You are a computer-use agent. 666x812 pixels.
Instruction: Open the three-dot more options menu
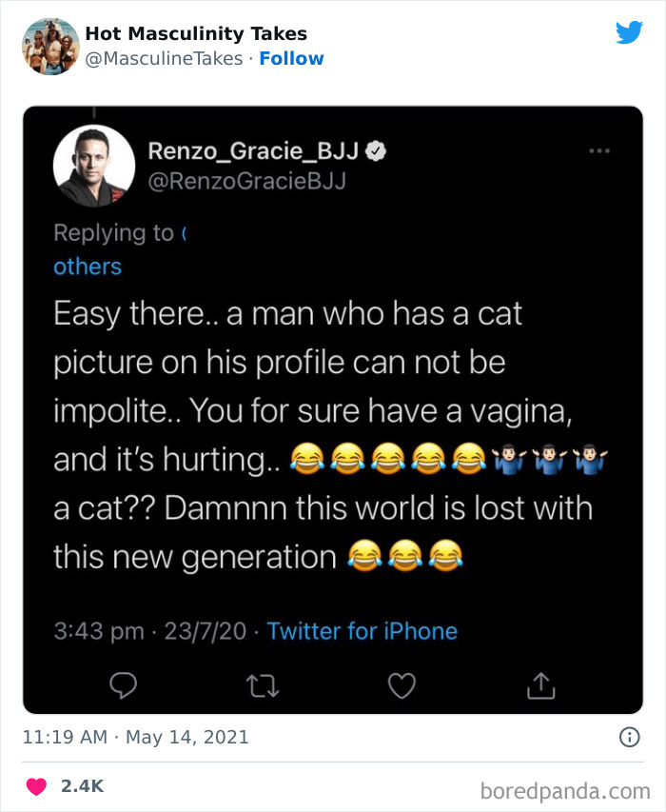600,150
